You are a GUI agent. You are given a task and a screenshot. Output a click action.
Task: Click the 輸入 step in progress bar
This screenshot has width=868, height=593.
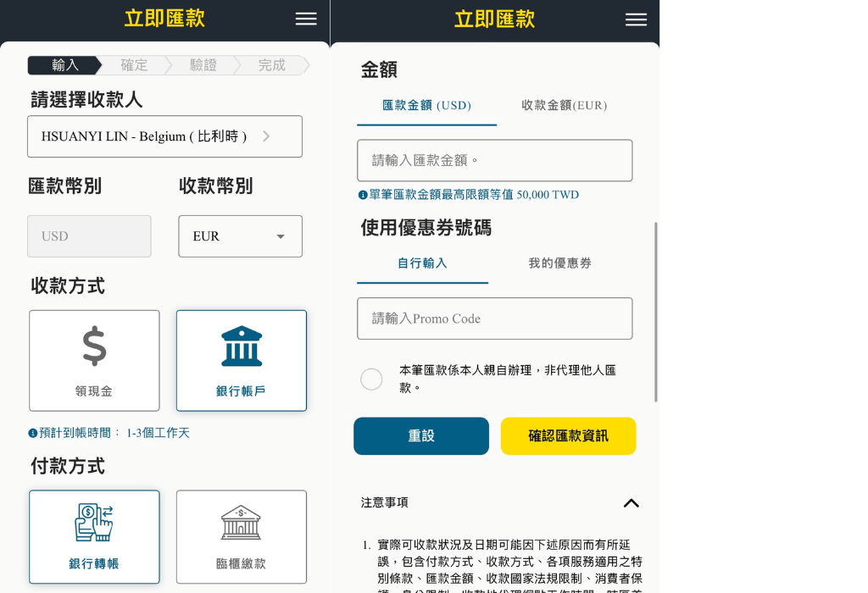click(64, 65)
